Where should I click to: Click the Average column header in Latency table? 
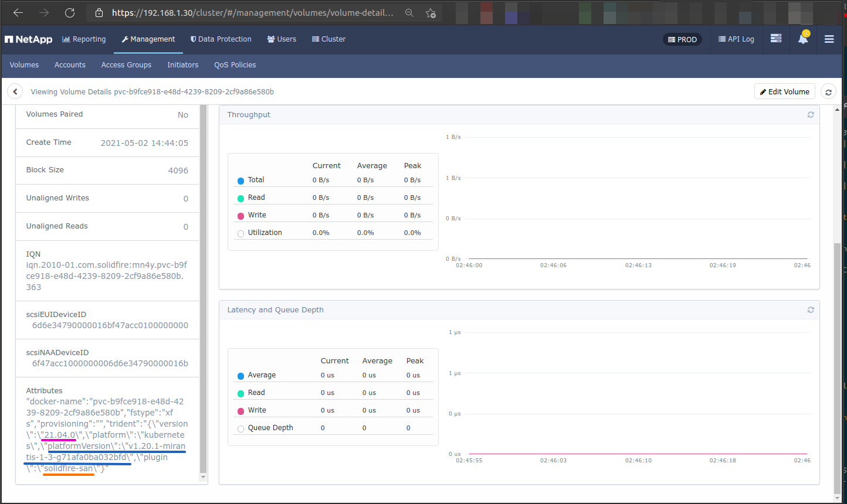click(x=377, y=361)
